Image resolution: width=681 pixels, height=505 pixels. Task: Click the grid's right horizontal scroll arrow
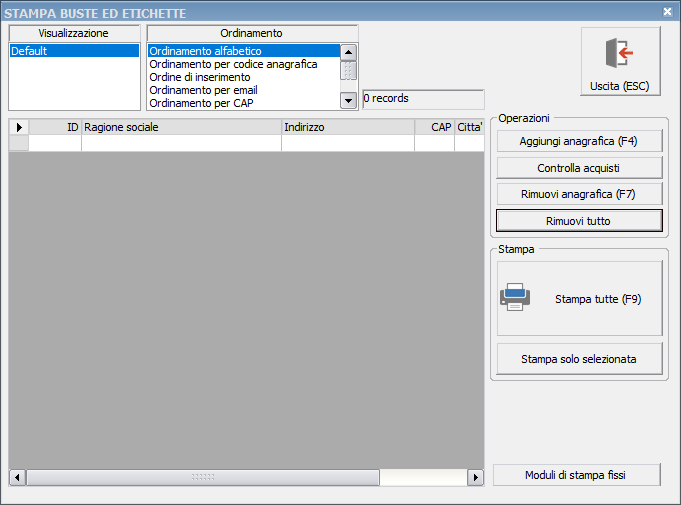coord(476,478)
